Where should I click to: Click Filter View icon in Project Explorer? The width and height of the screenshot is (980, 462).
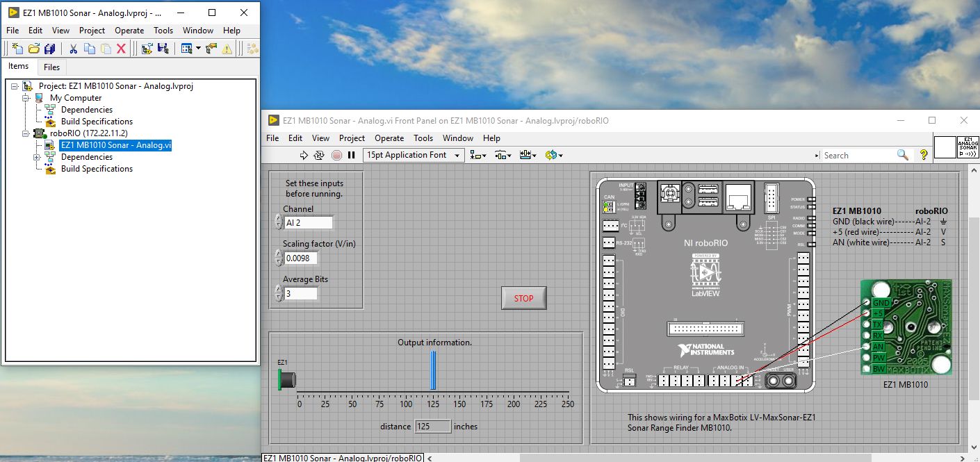click(186, 49)
